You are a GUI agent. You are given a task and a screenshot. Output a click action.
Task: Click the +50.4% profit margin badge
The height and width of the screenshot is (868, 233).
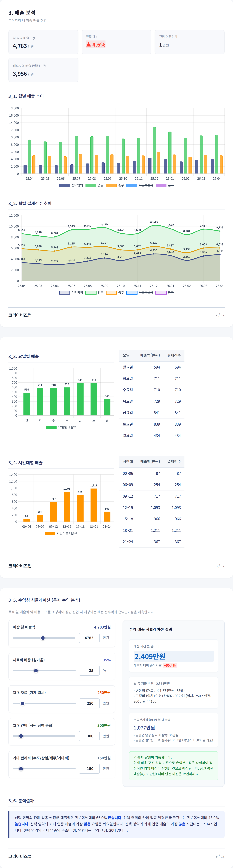tap(170, 665)
